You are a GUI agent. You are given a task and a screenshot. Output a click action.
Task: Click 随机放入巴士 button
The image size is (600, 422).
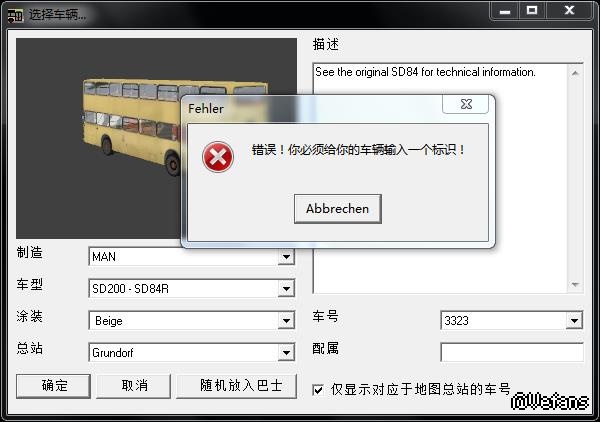coord(236,386)
